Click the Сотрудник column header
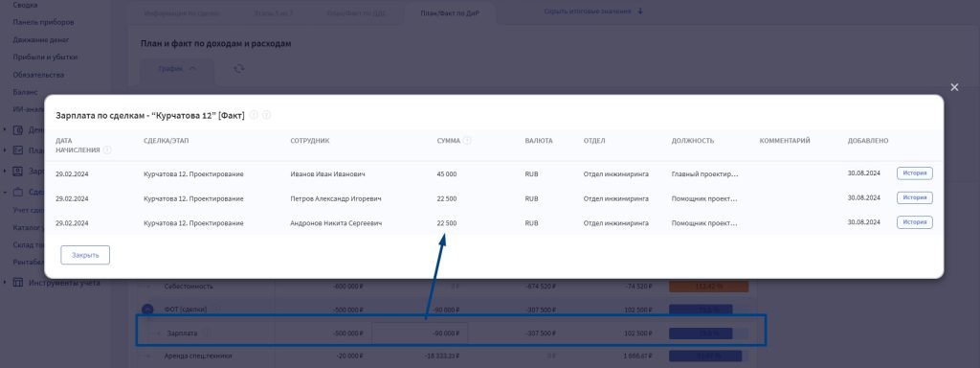This screenshot has height=368, width=980. coord(310,142)
